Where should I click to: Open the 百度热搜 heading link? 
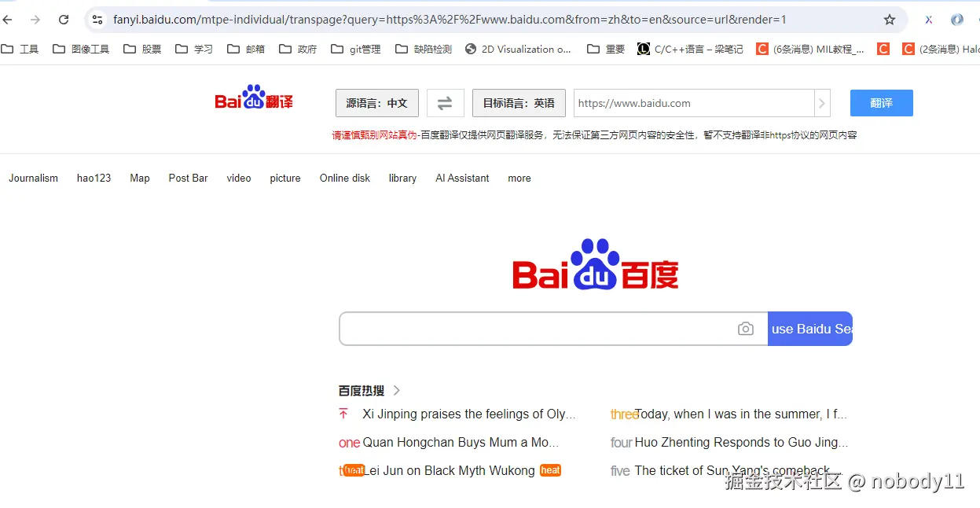coord(362,390)
